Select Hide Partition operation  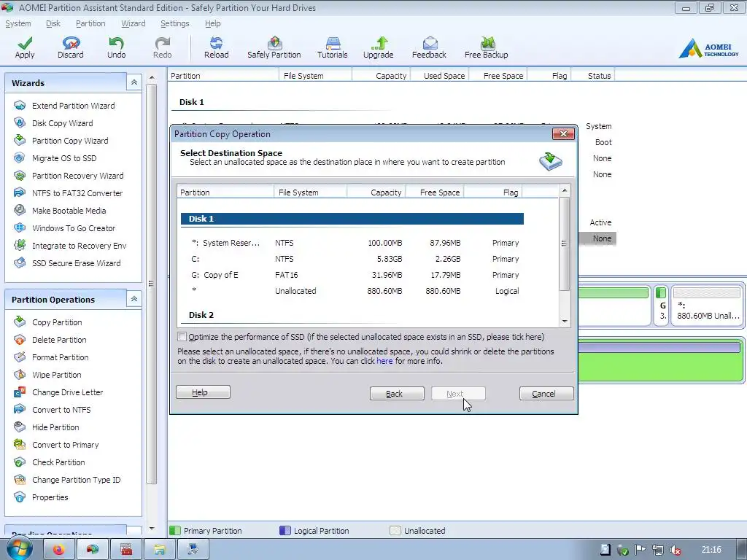55,427
